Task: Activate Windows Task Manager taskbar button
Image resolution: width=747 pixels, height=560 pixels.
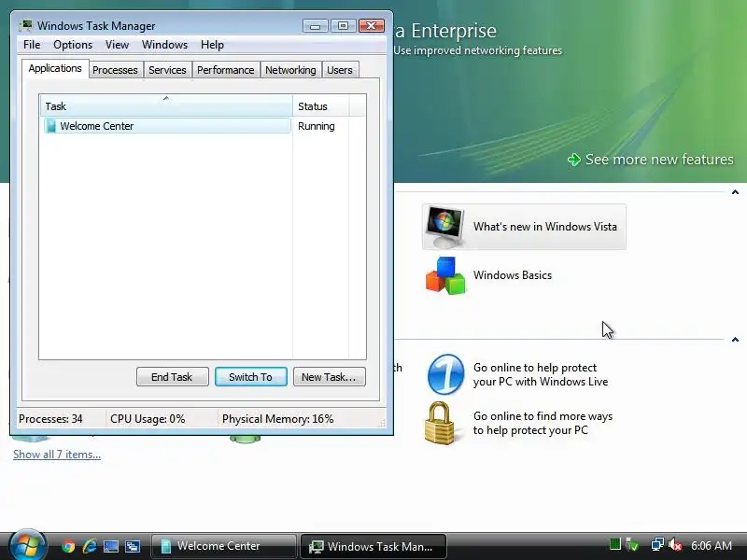Action: pos(373,546)
